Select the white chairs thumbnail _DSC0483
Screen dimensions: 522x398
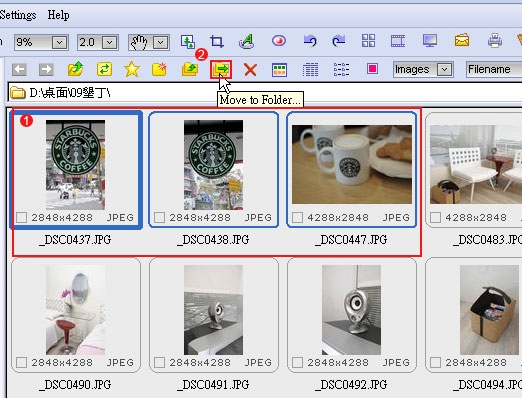coord(476,164)
